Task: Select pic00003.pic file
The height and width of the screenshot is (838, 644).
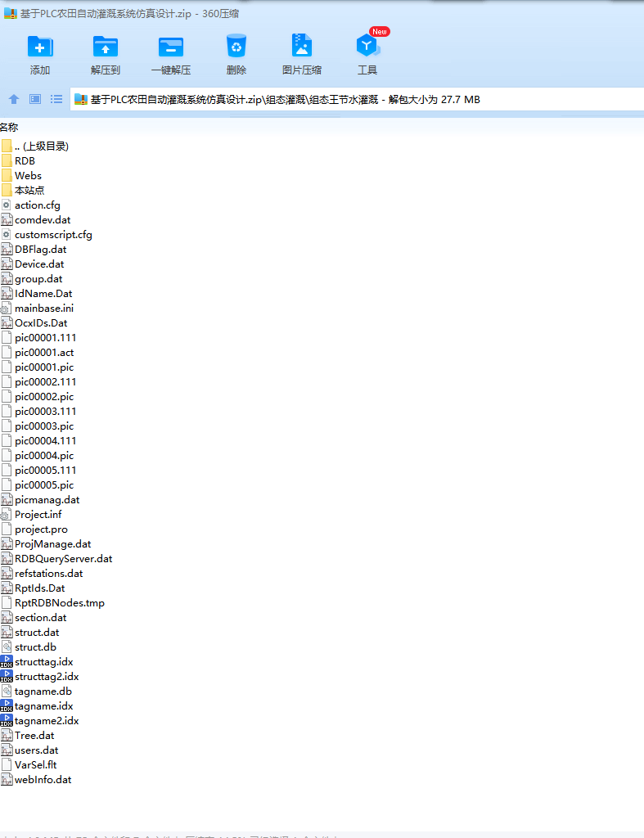Action: click(x=44, y=426)
